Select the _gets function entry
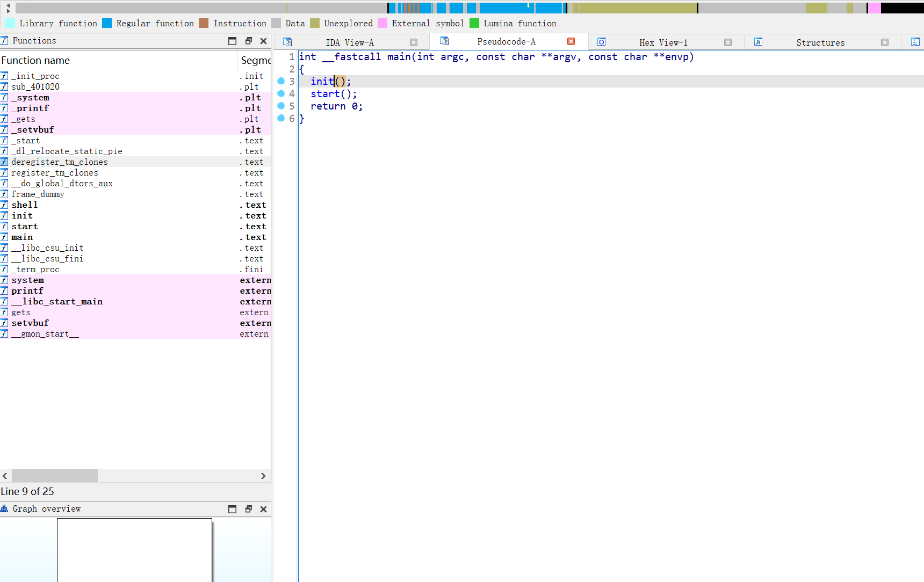924x582 pixels. [x=135, y=119]
